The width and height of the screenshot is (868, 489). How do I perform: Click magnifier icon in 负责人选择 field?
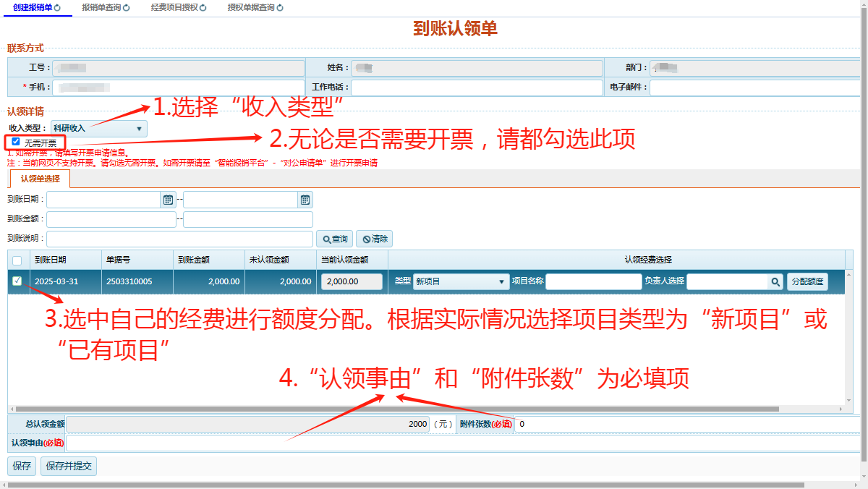[775, 282]
